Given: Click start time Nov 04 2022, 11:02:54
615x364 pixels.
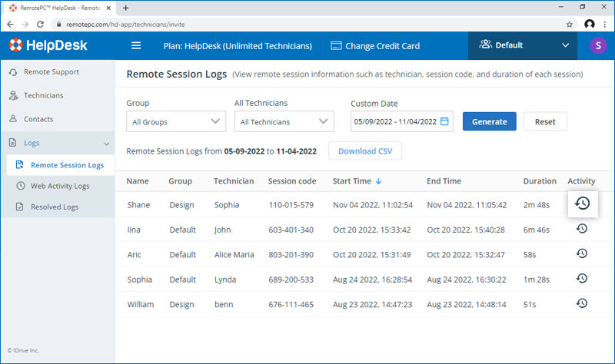Looking at the screenshot, I should [373, 205].
